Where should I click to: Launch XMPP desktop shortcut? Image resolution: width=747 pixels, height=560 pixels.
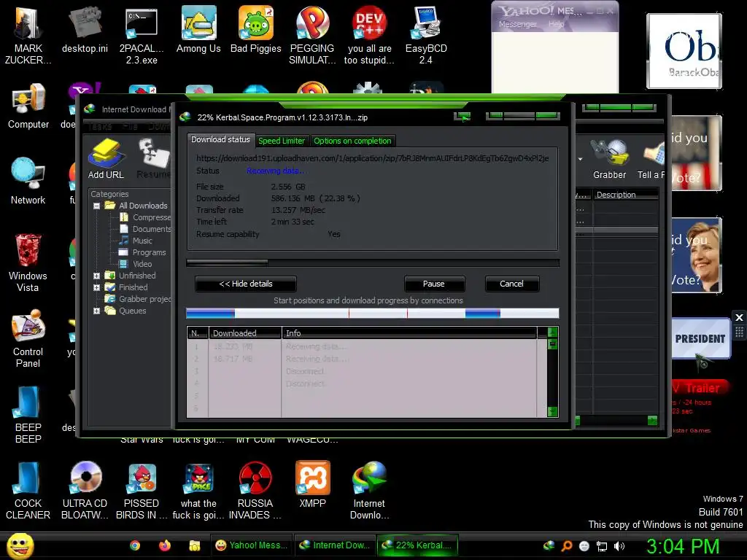coord(312,485)
